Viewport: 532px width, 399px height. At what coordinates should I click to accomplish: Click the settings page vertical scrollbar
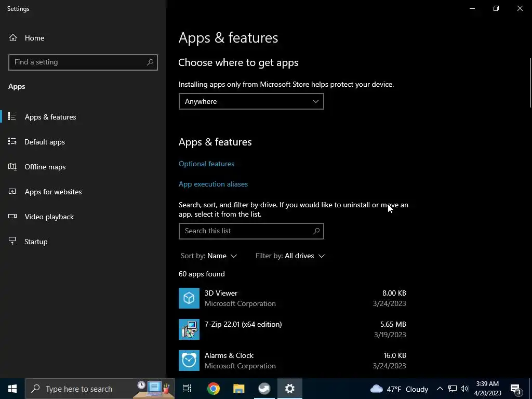(530, 83)
